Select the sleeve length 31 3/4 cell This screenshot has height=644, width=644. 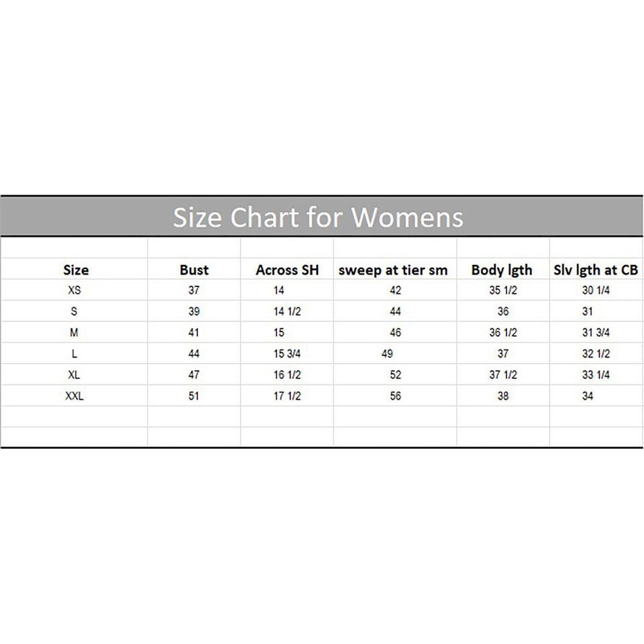coord(596,333)
